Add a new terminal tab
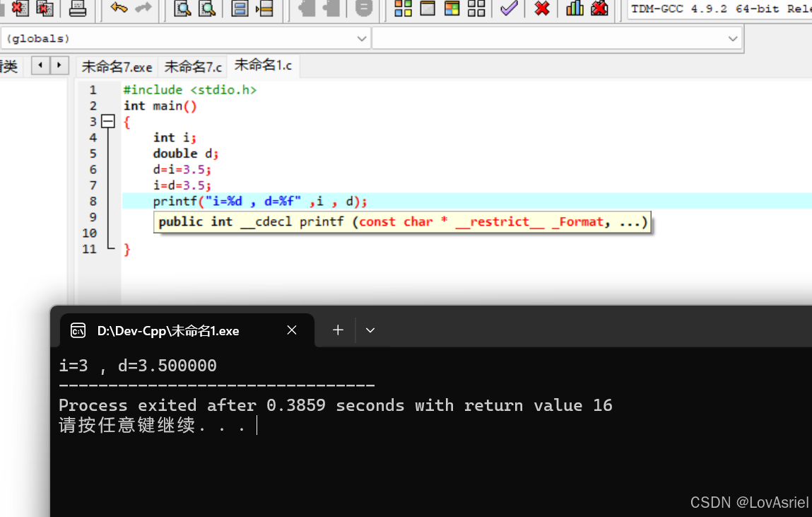This screenshot has height=517, width=812. [338, 330]
